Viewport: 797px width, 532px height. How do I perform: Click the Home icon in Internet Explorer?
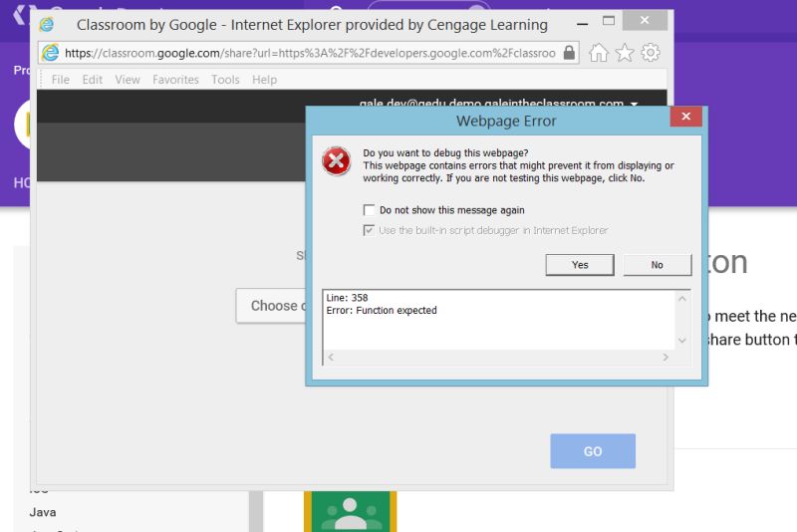pos(599,53)
